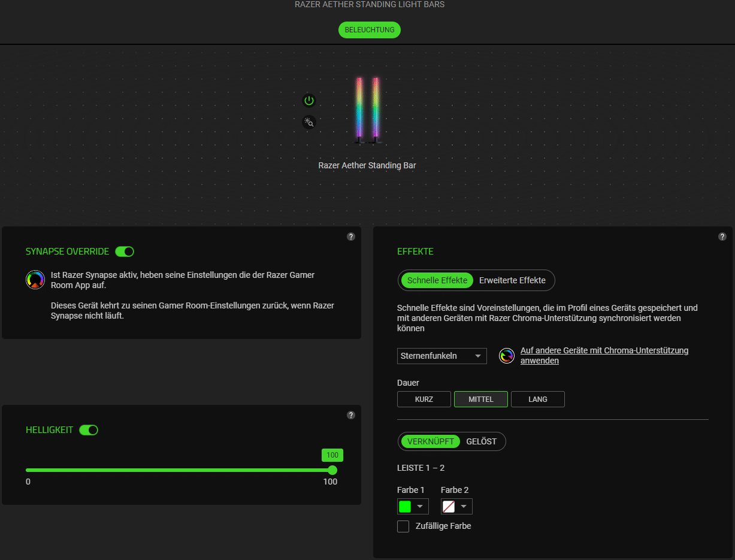The height and width of the screenshot is (560, 735).
Task: Open help icon in Synapse Override panel
Action: 351,237
